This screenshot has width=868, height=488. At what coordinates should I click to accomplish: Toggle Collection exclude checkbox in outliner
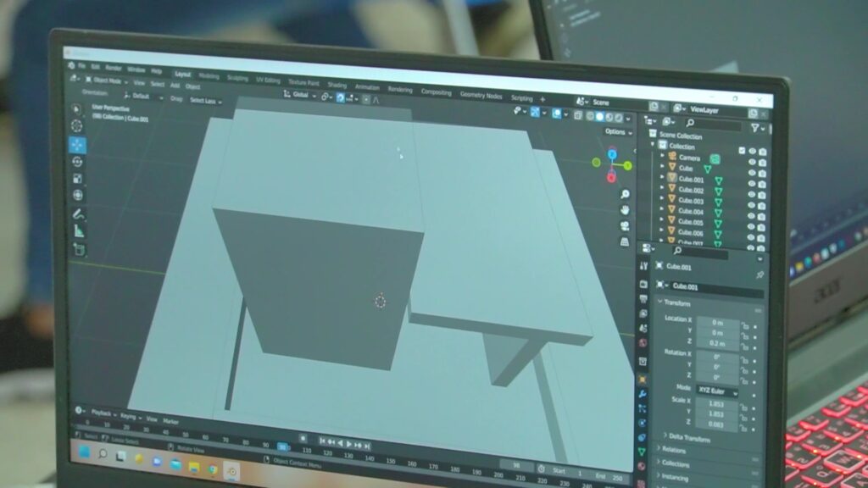tap(742, 150)
